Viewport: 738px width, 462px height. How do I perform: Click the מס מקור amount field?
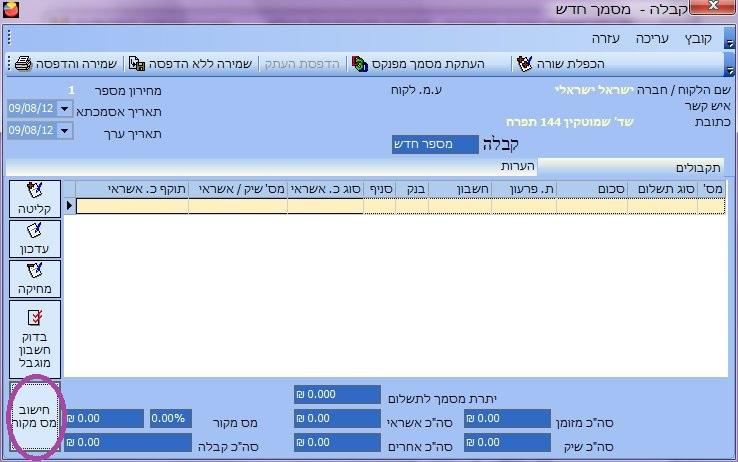(x=104, y=418)
